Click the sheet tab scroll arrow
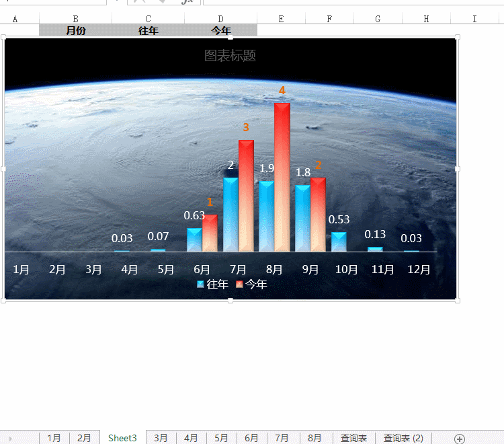Image resolution: width=504 pixels, height=444 pixels. tap(10, 439)
